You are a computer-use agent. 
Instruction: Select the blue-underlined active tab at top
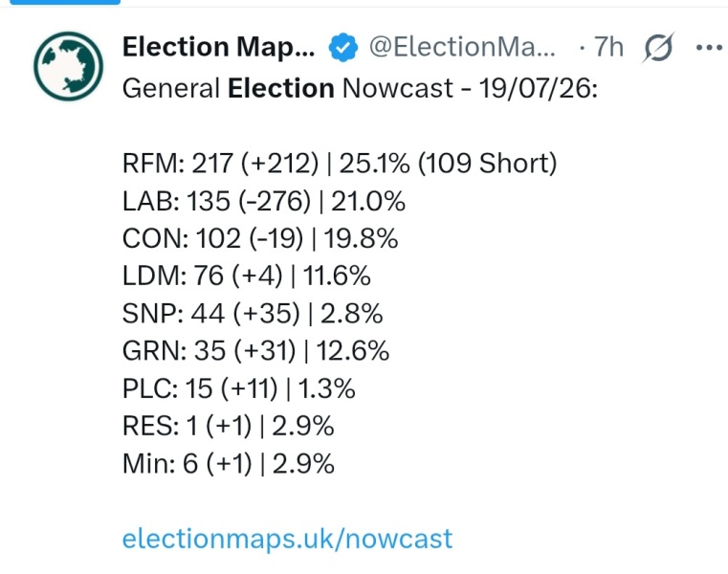(65, 2)
